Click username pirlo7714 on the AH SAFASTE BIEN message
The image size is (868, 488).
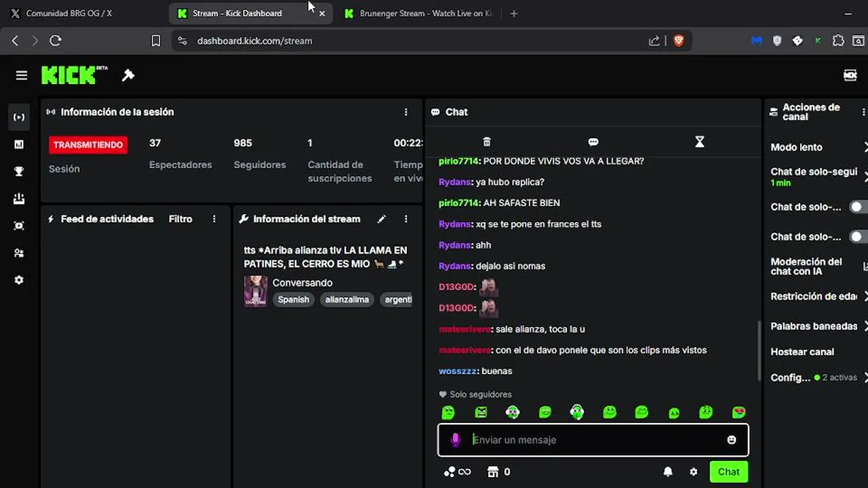pos(459,203)
